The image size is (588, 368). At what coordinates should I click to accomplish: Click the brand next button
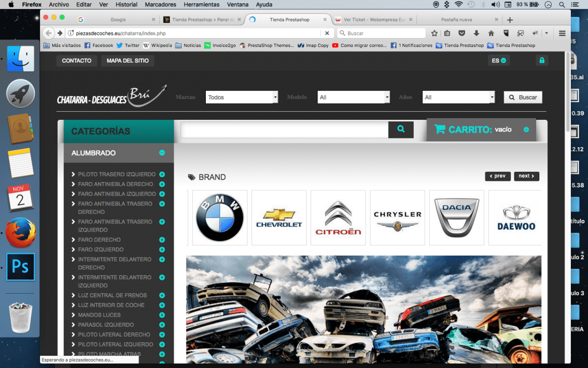click(527, 176)
